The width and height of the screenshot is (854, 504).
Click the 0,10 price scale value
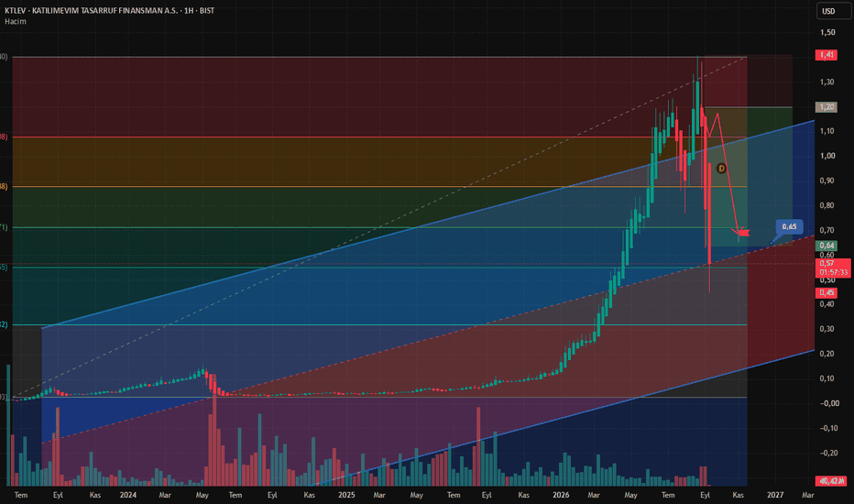click(x=827, y=378)
